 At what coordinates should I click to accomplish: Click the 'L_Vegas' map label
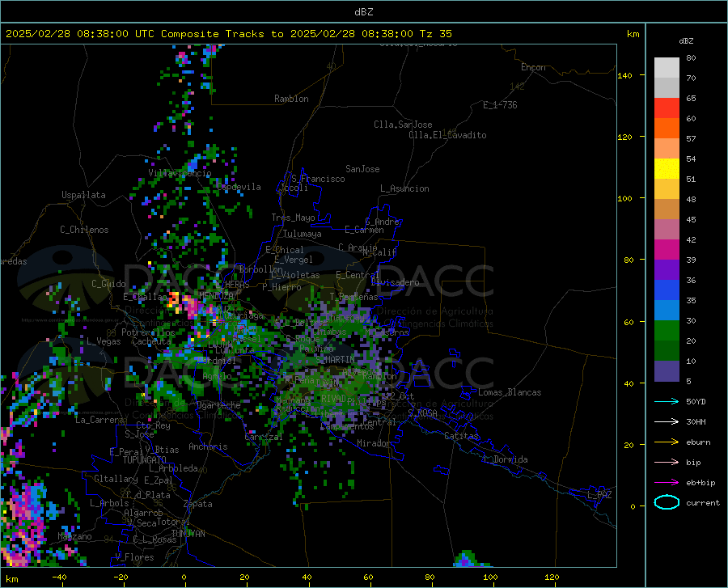coord(104,341)
